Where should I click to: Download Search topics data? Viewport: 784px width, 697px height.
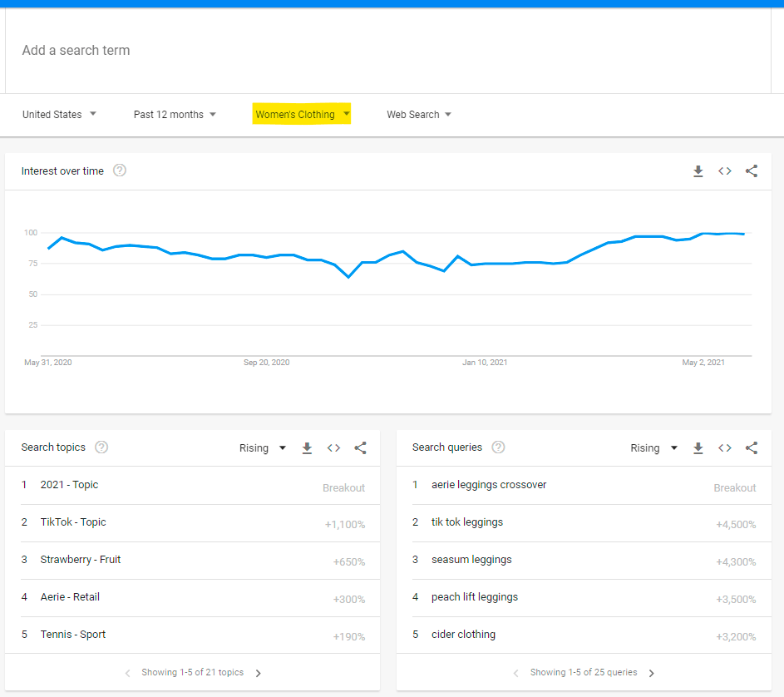[x=307, y=448]
